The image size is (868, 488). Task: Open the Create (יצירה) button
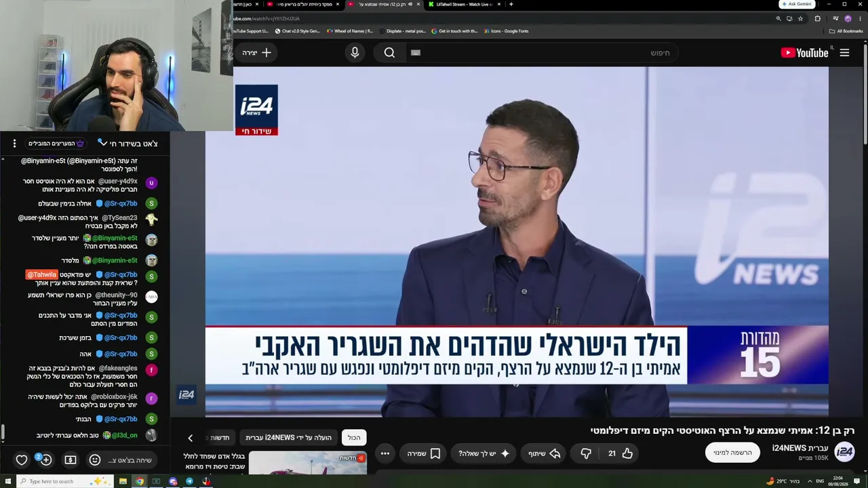tap(257, 52)
